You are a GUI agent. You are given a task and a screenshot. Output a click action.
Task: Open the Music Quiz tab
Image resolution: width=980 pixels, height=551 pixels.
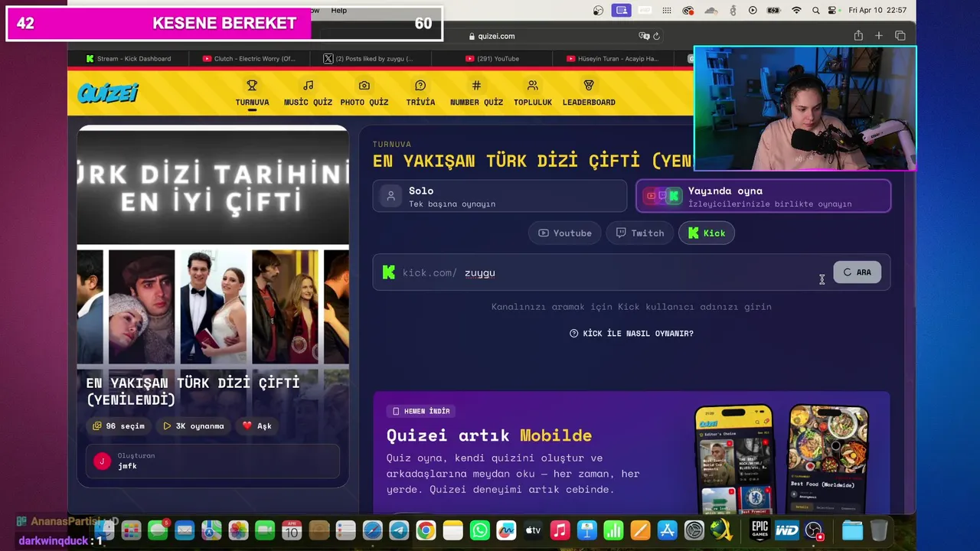click(x=308, y=93)
